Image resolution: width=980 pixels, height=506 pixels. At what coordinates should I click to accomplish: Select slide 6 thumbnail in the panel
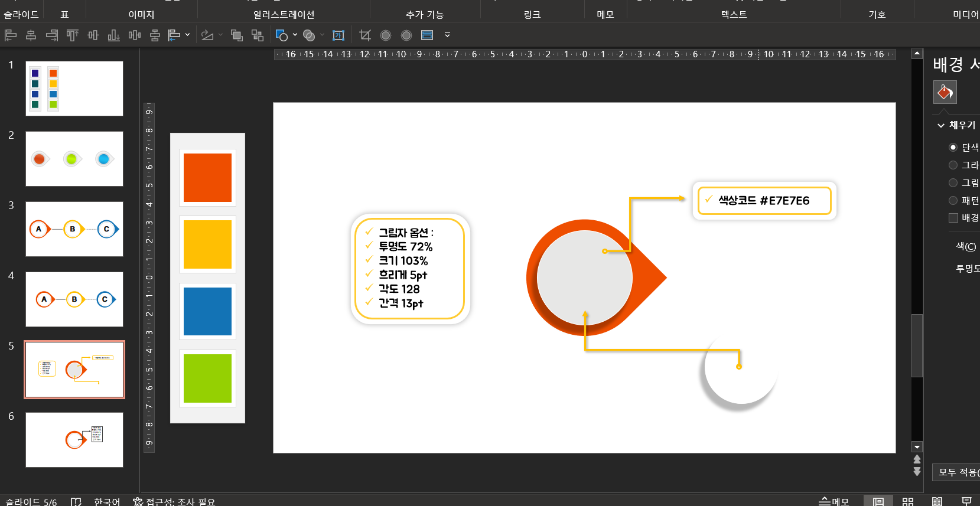point(74,440)
